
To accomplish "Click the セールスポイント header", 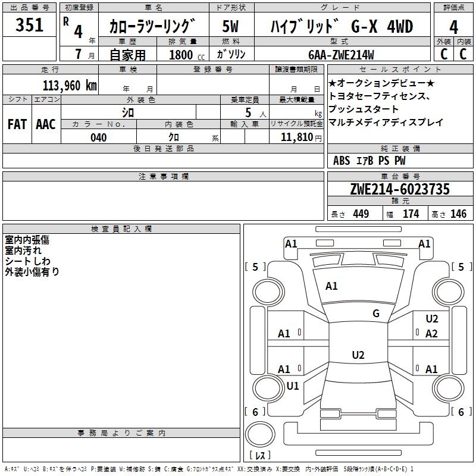I will (x=400, y=69).
